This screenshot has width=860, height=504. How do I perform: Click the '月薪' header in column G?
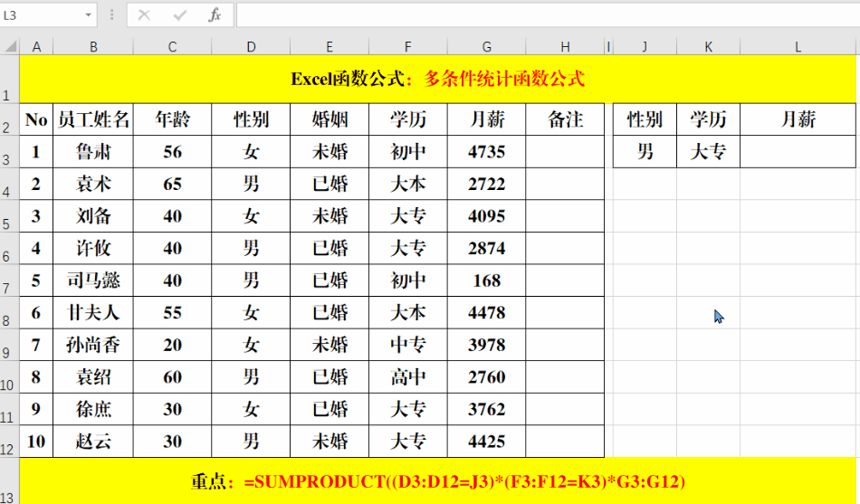coord(486,119)
